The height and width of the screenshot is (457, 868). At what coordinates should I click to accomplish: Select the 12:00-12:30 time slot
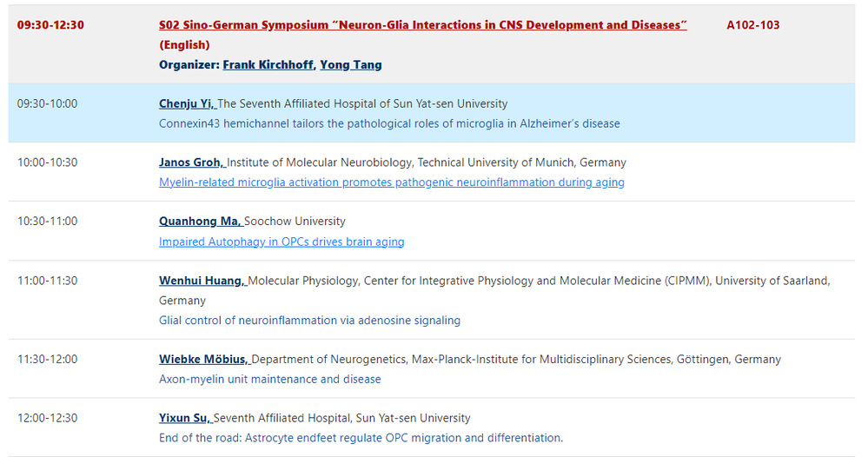click(47, 418)
